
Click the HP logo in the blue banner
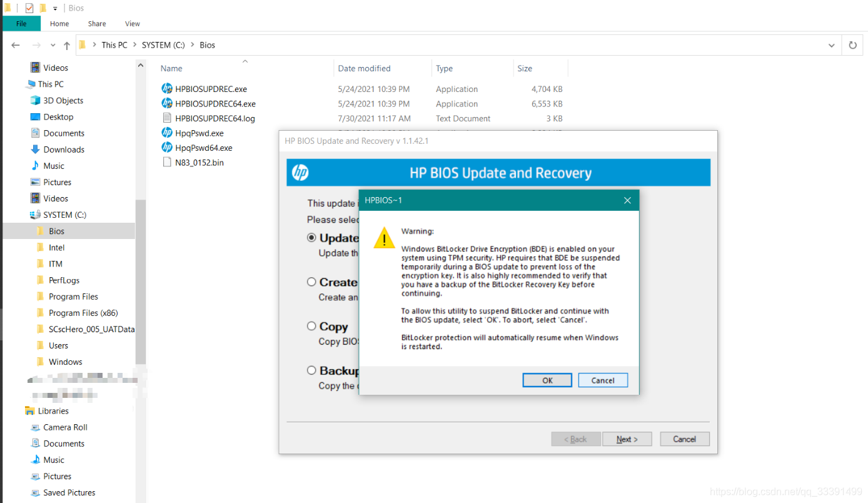pyautogui.click(x=300, y=173)
